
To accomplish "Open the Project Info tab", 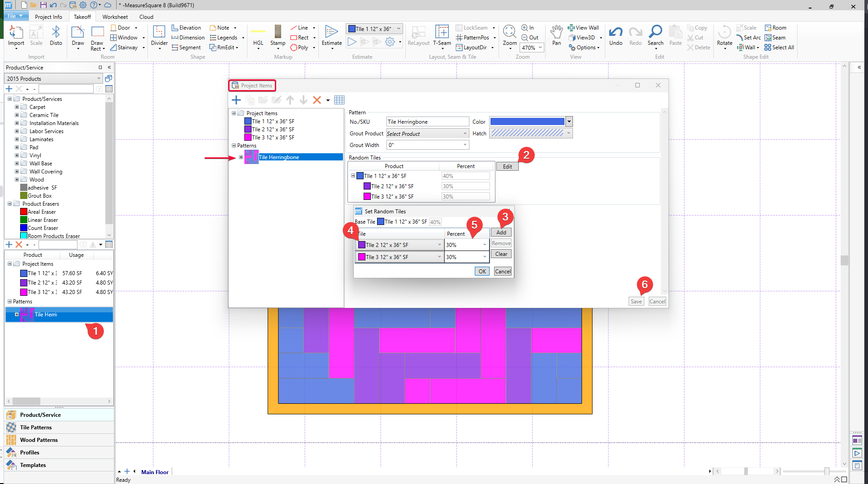I will pyautogui.click(x=48, y=17).
